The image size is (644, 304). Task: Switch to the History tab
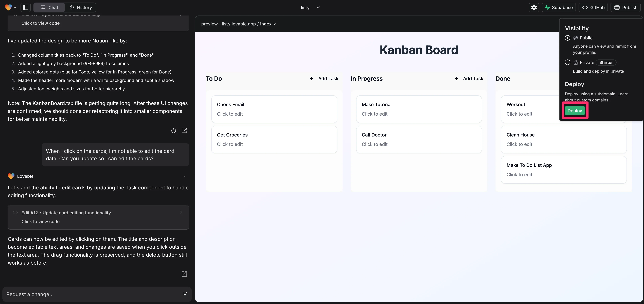80,8
